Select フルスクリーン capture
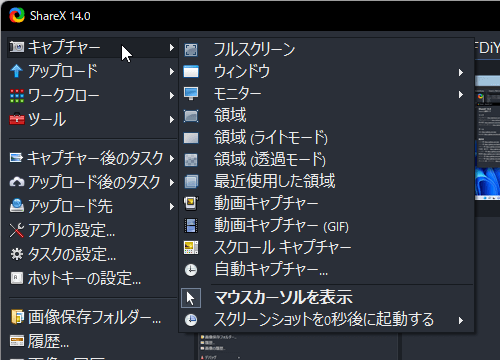This screenshot has height=360, width=500. tap(327, 50)
